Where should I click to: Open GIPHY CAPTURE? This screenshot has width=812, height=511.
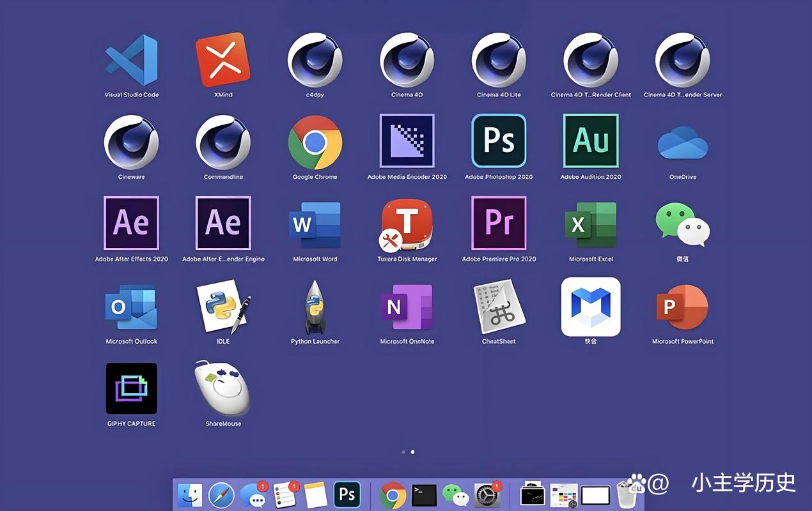click(x=131, y=388)
